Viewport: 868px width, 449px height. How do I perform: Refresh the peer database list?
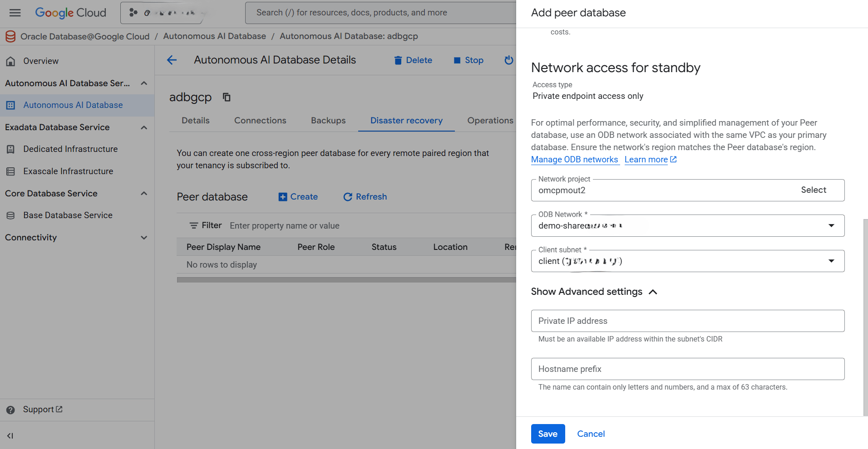click(365, 196)
